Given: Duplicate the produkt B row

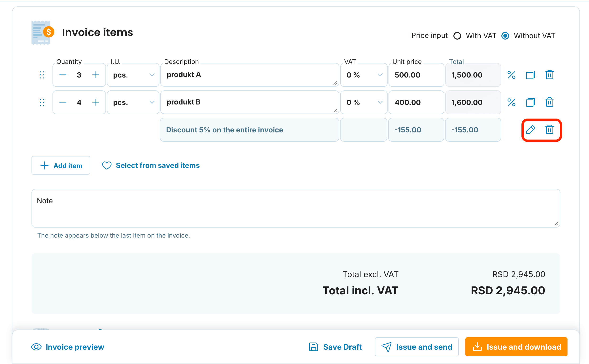Looking at the screenshot, I should tap(530, 102).
